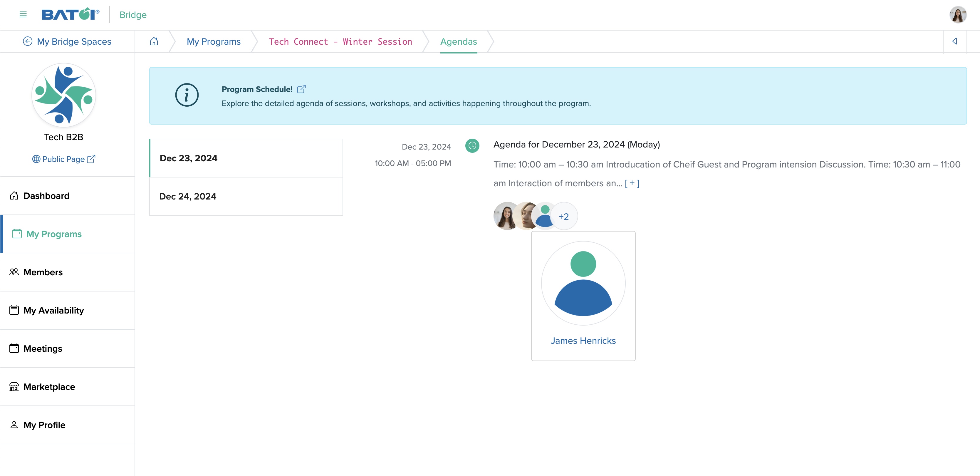Open My Programs in the sidebar
The height and width of the screenshot is (476, 980).
pyautogui.click(x=67, y=234)
